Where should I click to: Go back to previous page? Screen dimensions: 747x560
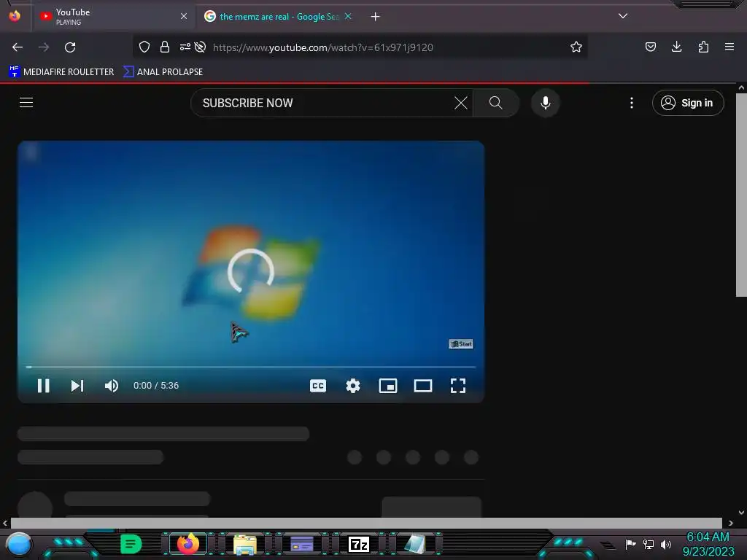[x=18, y=47]
